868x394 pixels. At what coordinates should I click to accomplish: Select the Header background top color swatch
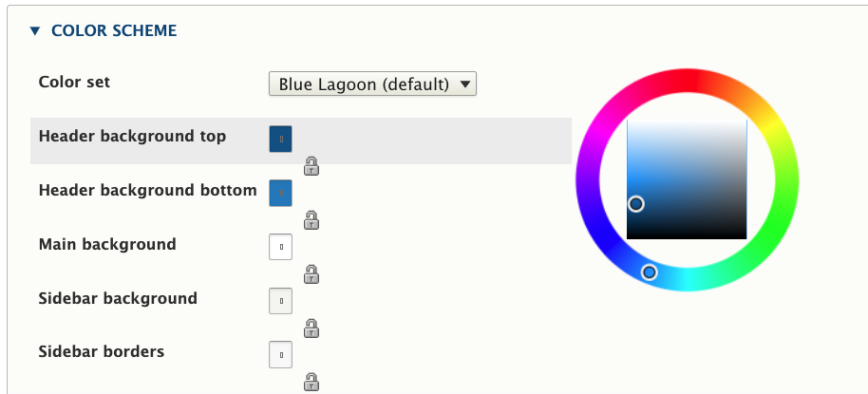tap(281, 140)
